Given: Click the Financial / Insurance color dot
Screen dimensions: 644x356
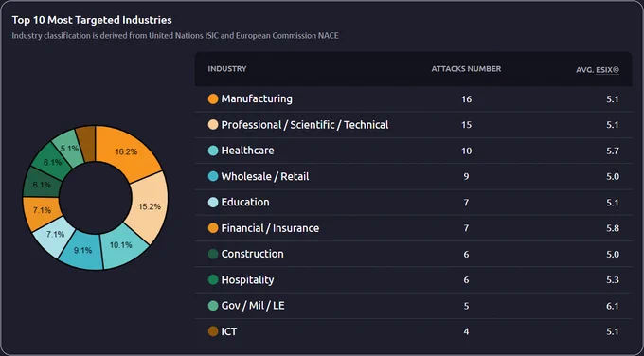Looking at the screenshot, I should coord(213,228).
